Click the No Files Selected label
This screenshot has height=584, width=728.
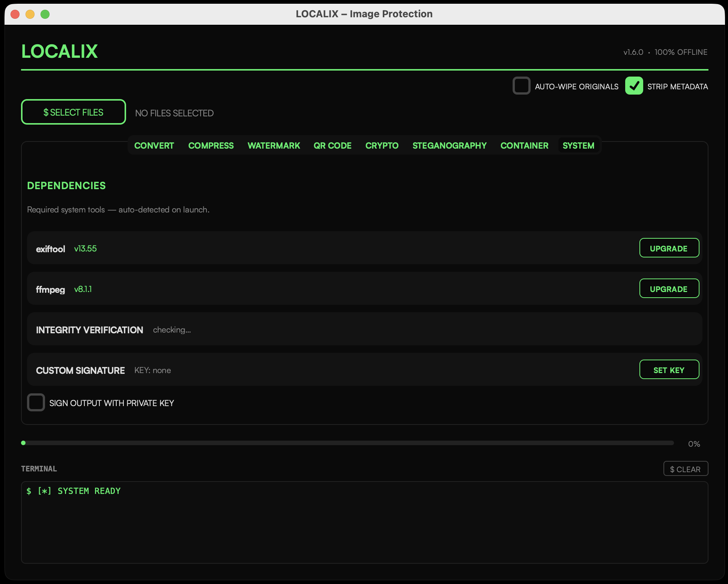pyautogui.click(x=174, y=113)
